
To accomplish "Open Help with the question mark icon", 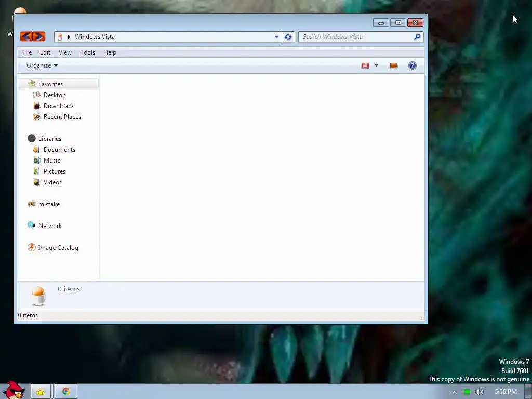I will pos(412,65).
